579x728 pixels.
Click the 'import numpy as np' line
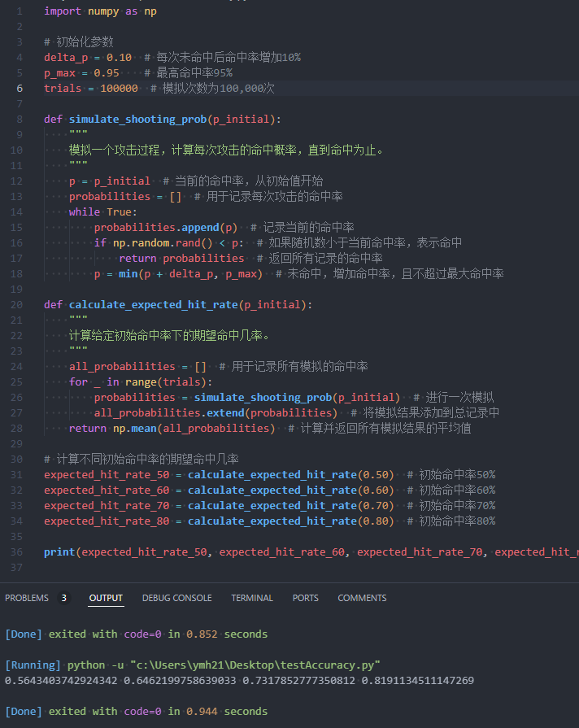(x=100, y=11)
